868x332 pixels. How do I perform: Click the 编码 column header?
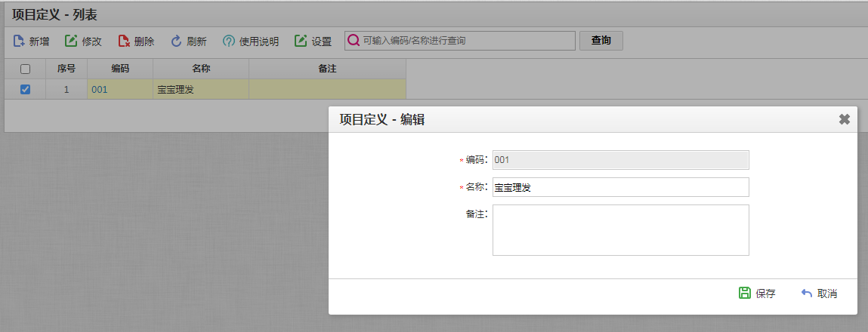(120, 69)
